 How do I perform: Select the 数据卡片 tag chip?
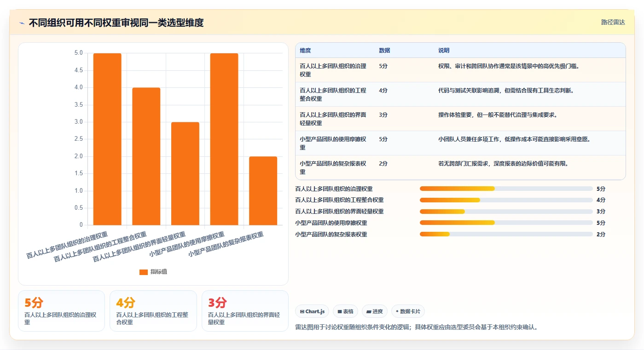point(408,311)
